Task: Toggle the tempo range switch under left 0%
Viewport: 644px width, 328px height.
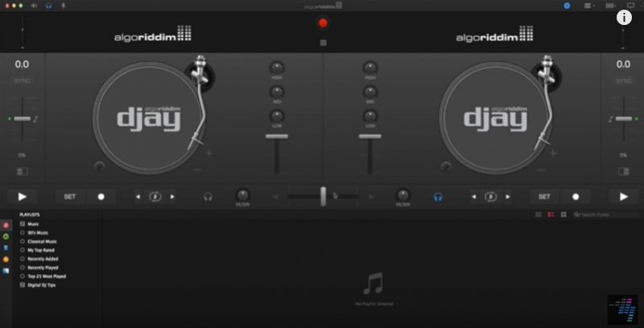Action: point(23,171)
